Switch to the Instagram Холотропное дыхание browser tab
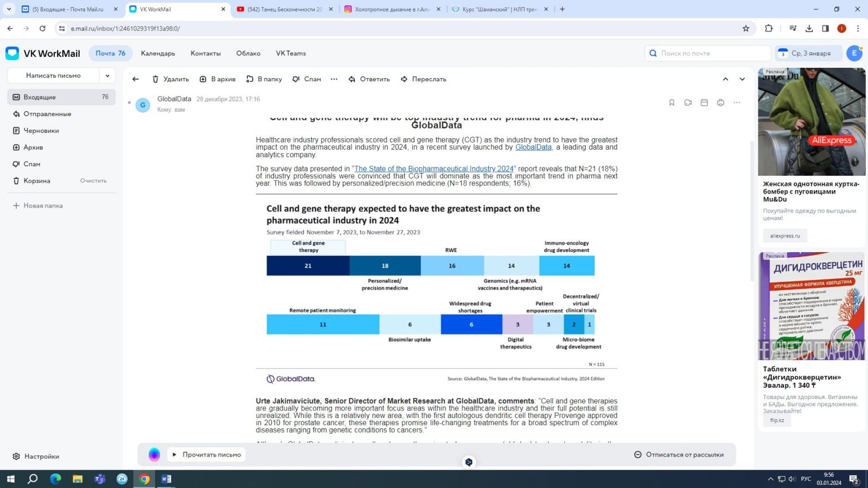 coord(392,9)
